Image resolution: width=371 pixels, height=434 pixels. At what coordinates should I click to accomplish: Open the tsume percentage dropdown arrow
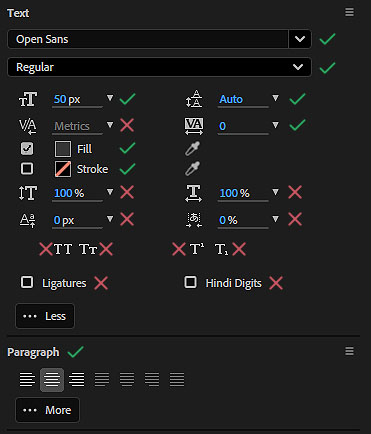pos(275,219)
